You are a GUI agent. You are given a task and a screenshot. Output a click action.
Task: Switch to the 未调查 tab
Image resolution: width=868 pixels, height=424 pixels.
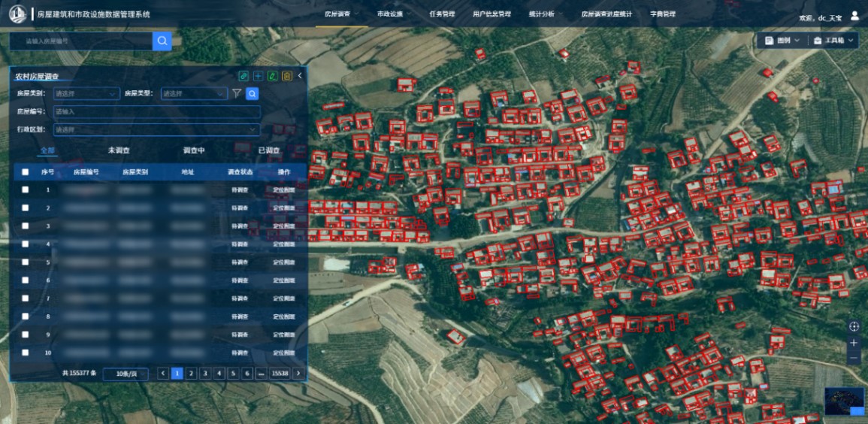119,150
